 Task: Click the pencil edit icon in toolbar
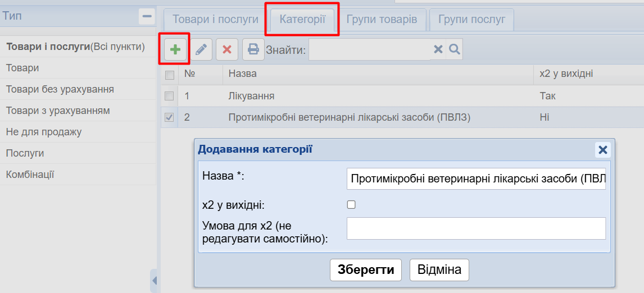coord(201,49)
